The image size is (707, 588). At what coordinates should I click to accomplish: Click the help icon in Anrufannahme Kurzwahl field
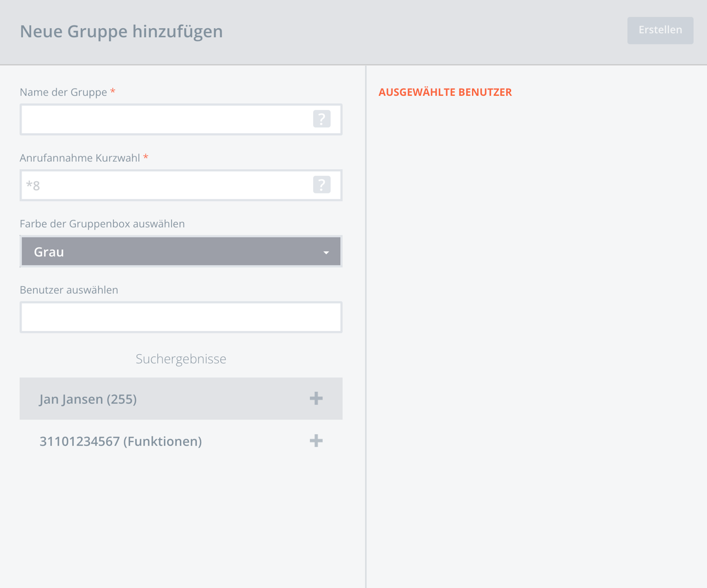321,185
